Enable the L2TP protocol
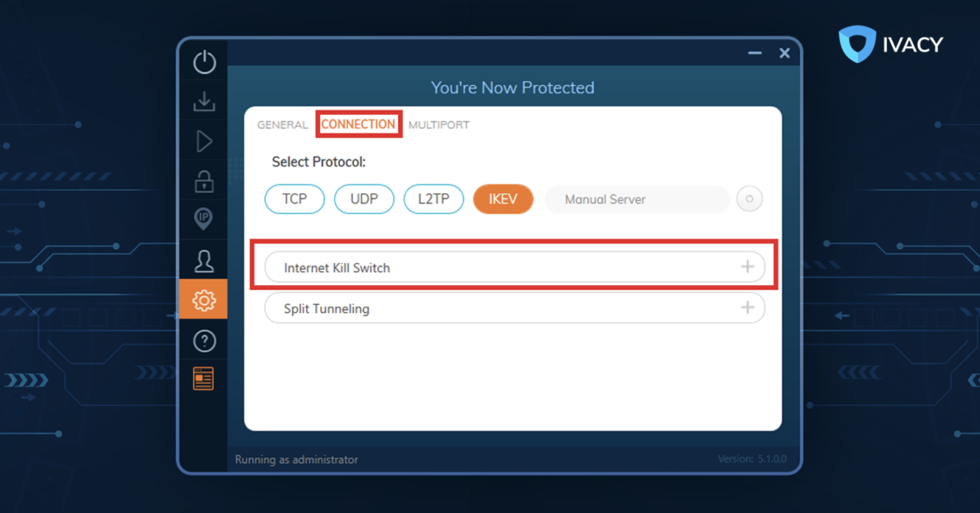 434,199
